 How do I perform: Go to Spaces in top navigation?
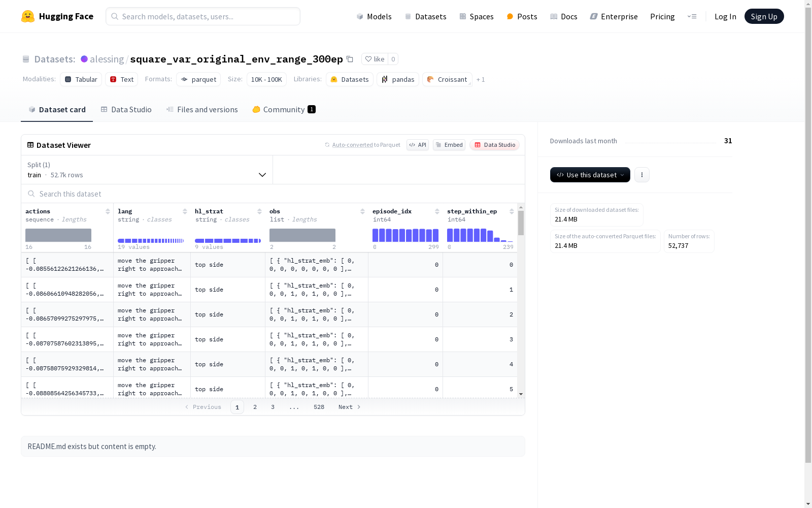point(477,16)
